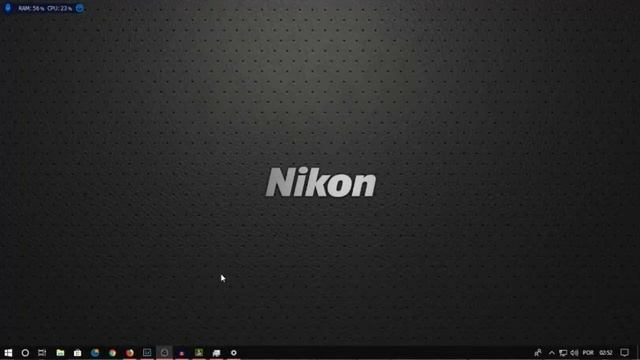Open Cortana search circle
The height and width of the screenshot is (360, 640).
click(x=25, y=353)
